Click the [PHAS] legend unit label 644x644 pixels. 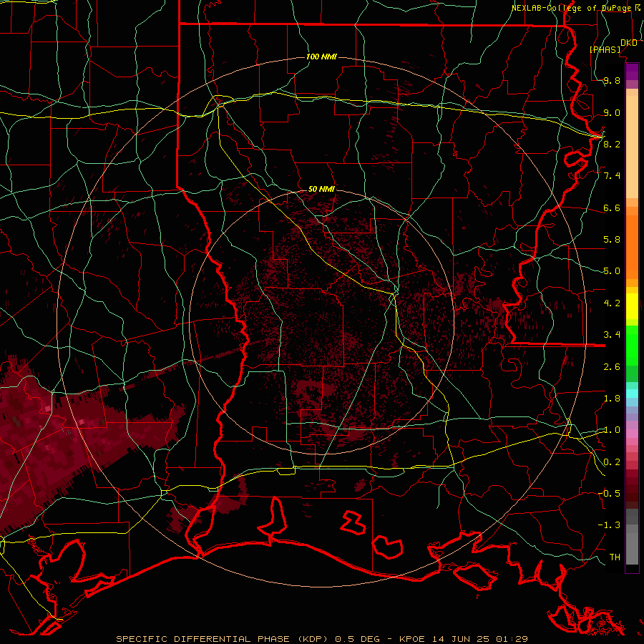605,49
